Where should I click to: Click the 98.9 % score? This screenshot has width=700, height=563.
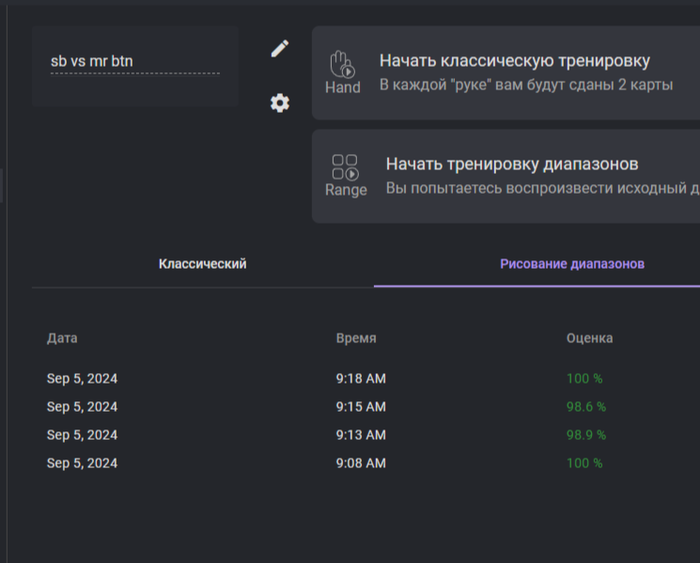586,435
